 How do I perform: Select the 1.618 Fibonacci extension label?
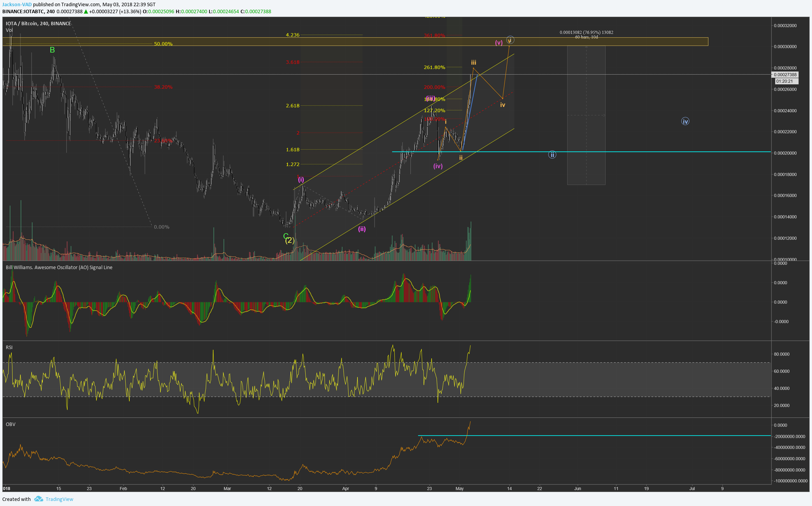[293, 149]
